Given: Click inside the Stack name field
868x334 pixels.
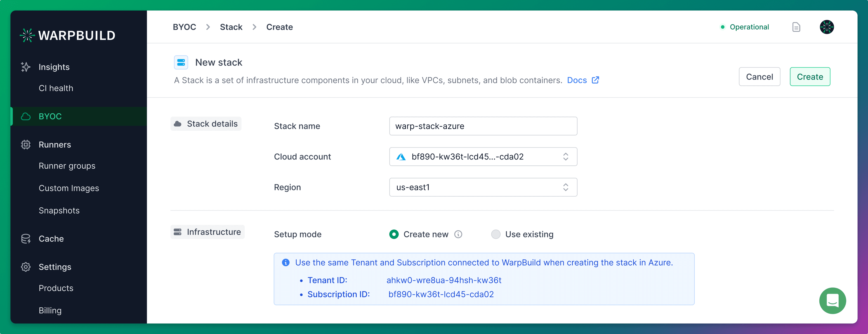Looking at the screenshot, I should [x=483, y=126].
